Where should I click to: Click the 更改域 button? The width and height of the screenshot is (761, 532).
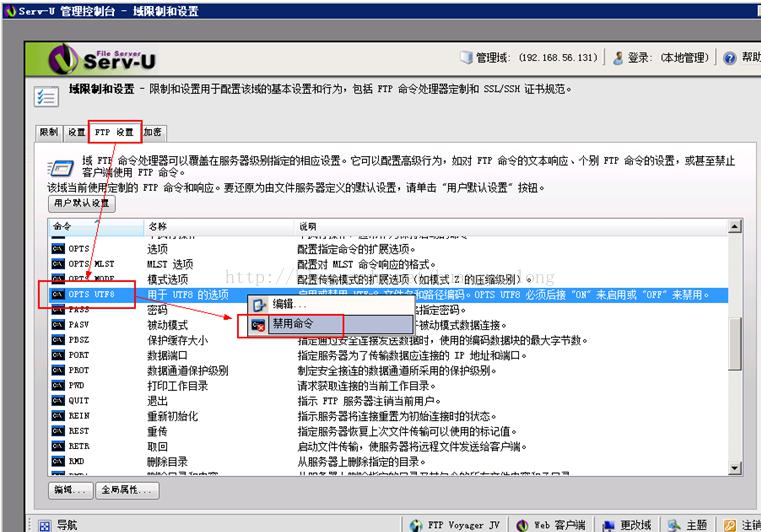click(x=626, y=525)
